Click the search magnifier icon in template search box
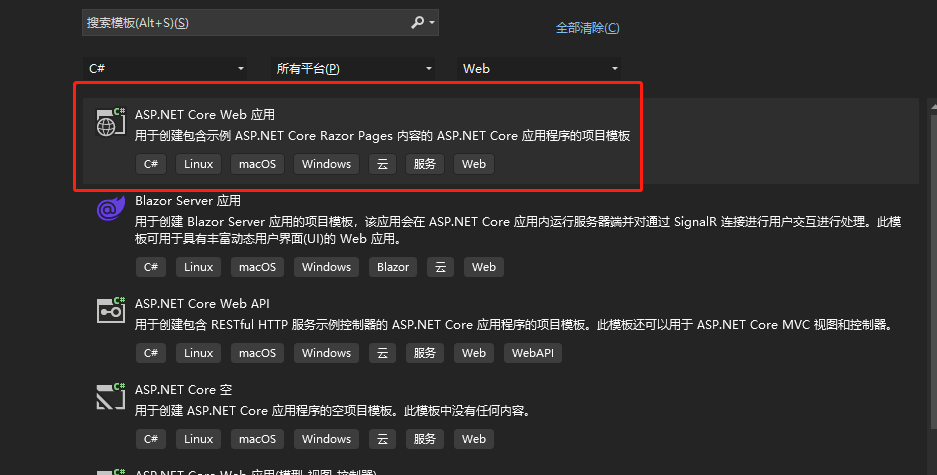 tap(417, 23)
